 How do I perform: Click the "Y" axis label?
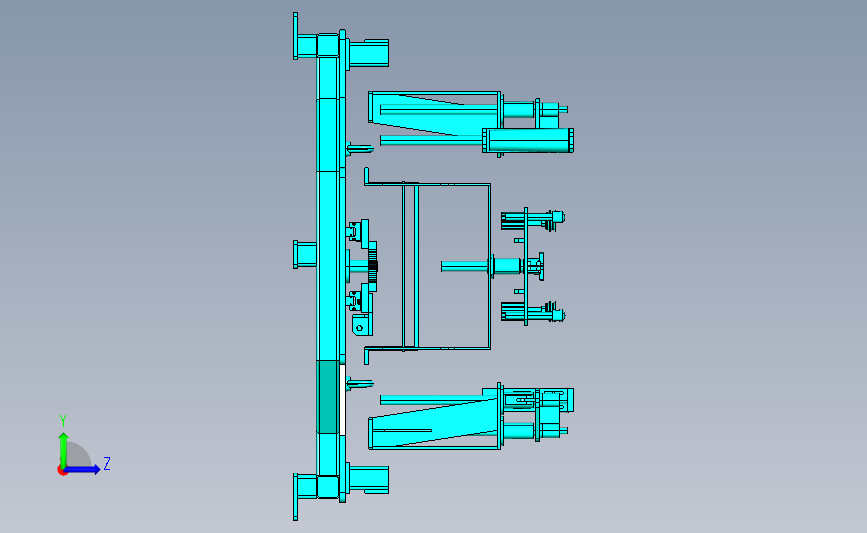(x=63, y=421)
